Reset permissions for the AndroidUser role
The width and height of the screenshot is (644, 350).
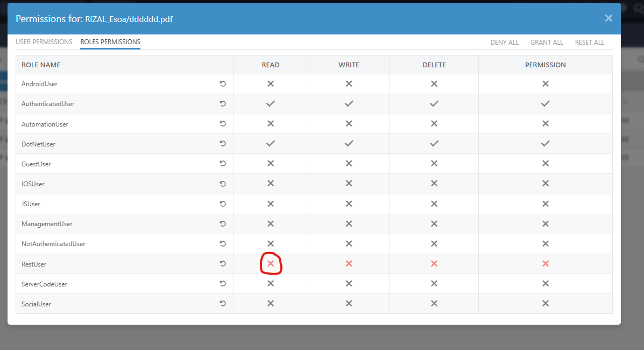point(223,84)
